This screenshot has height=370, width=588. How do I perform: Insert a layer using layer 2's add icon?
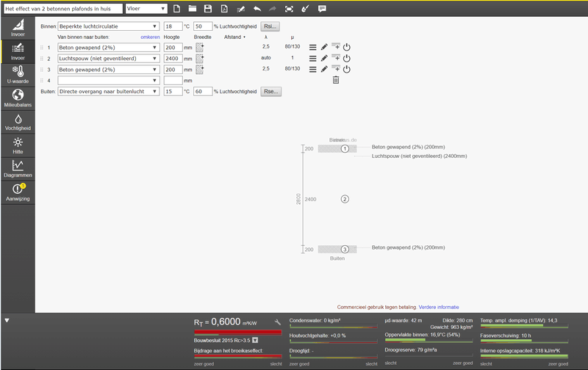click(x=336, y=58)
